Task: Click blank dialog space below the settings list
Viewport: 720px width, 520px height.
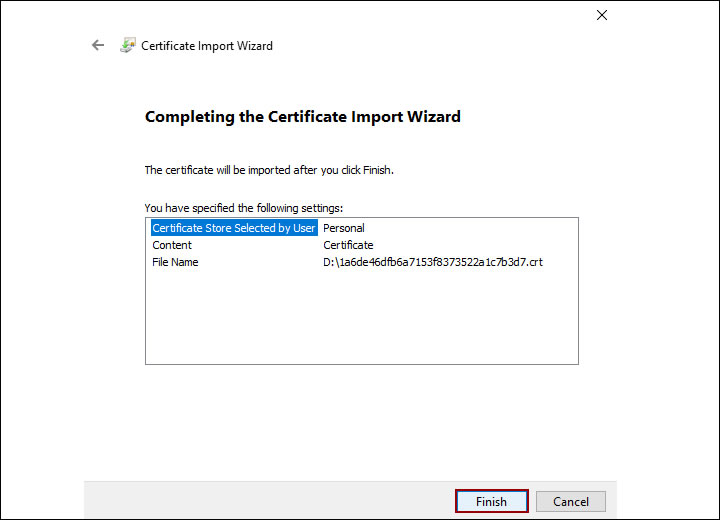Action: (x=360, y=420)
